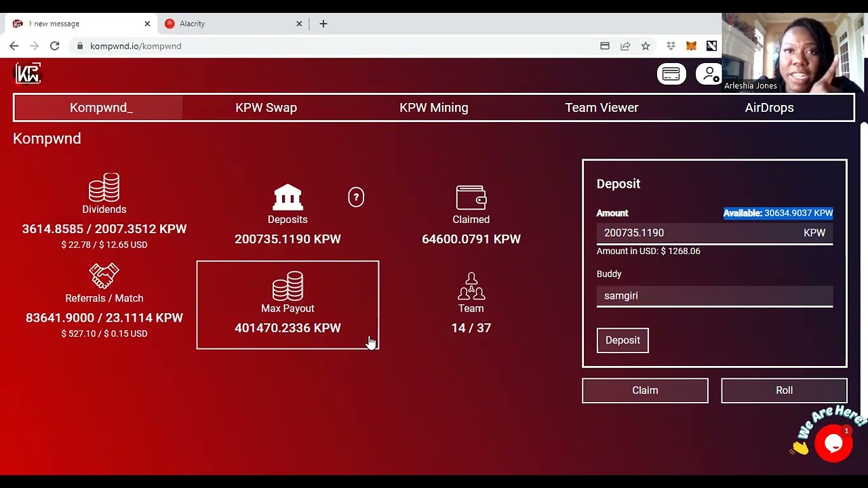Click the Referrals handshake icon
The height and width of the screenshot is (488, 868).
pos(104,276)
